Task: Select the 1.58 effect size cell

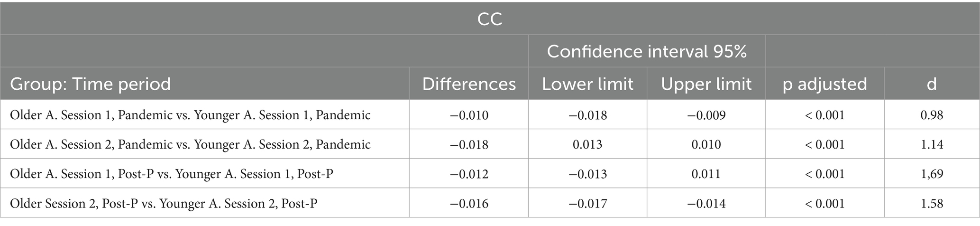Action: click(x=932, y=203)
